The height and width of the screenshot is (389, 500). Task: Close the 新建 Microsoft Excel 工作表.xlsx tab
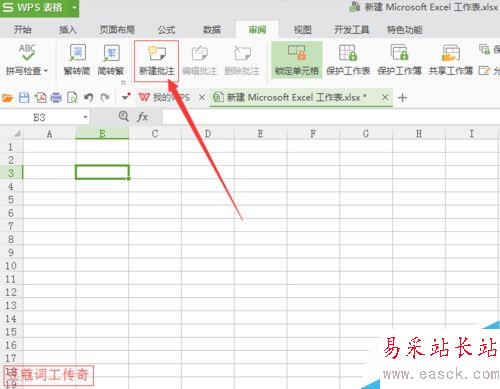tap(385, 97)
